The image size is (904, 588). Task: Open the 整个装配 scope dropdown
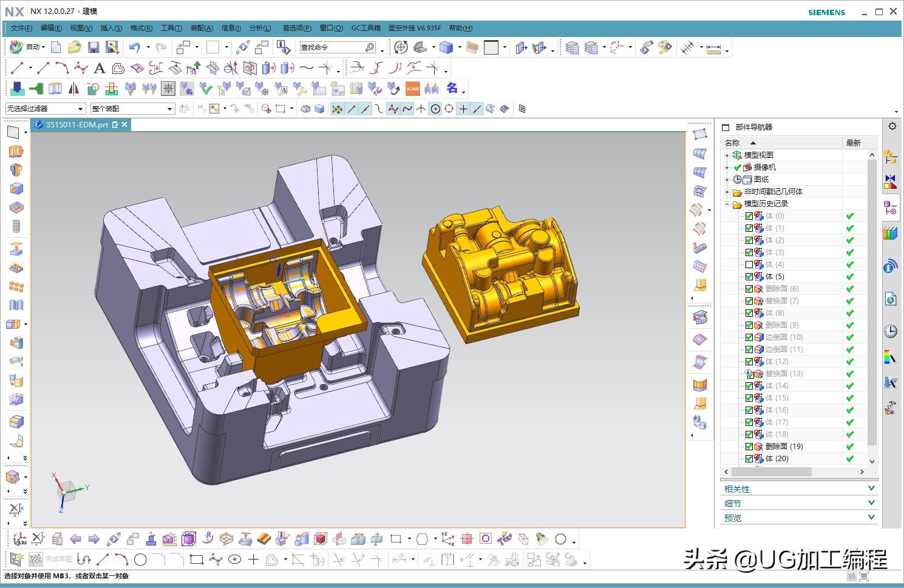click(132, 109)
